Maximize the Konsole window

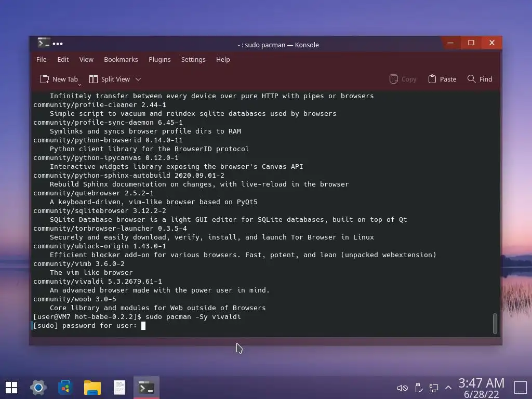471,43
